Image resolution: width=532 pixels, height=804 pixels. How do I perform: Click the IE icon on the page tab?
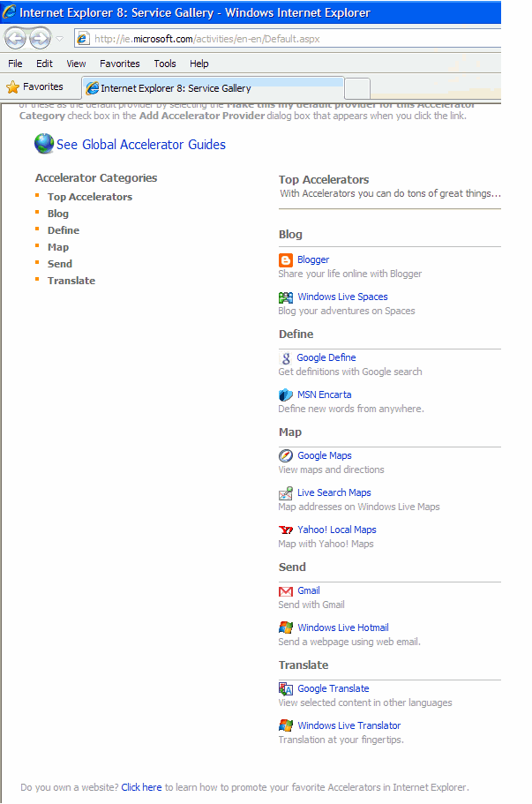pos(93,88)
